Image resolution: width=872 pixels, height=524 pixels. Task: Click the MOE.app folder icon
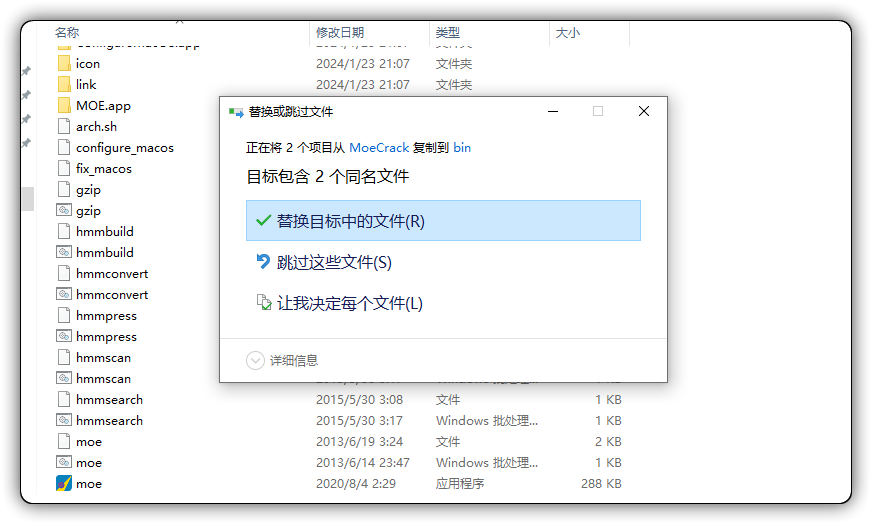click(64, 105)
